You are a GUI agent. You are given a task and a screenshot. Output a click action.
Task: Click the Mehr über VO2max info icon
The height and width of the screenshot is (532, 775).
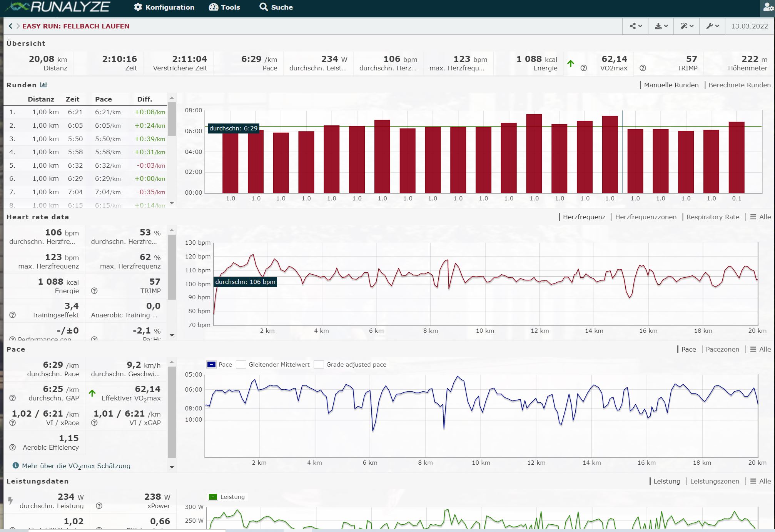[x=15, y=465]
